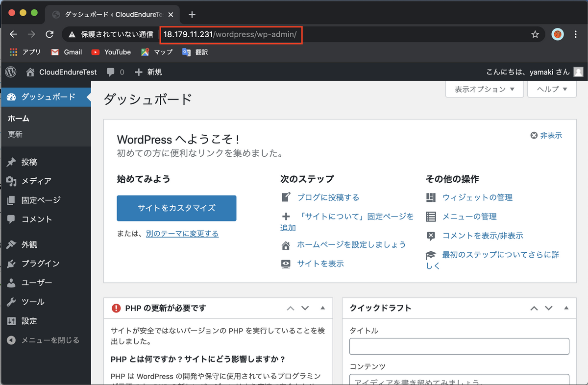Open YouTube bookmark
This screenshot has width=588, height=385.
pos(111,52)
